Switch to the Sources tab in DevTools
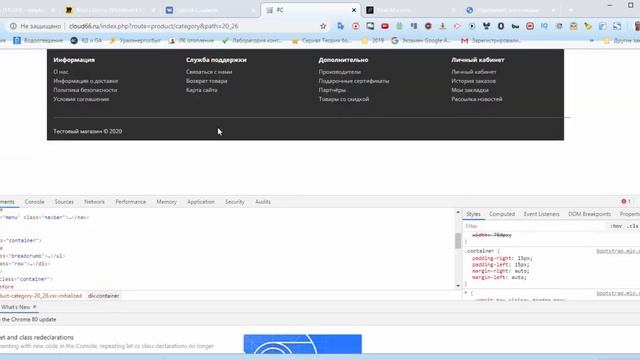Viewport: 640px width, 360px height. [64, 202]
